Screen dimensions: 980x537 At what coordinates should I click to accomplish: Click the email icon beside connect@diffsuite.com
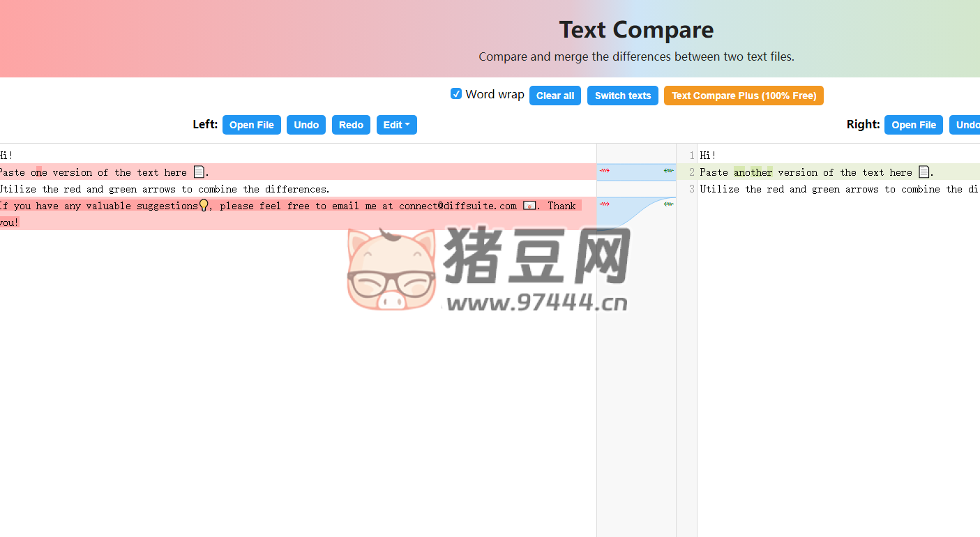(x=529, y=205)
